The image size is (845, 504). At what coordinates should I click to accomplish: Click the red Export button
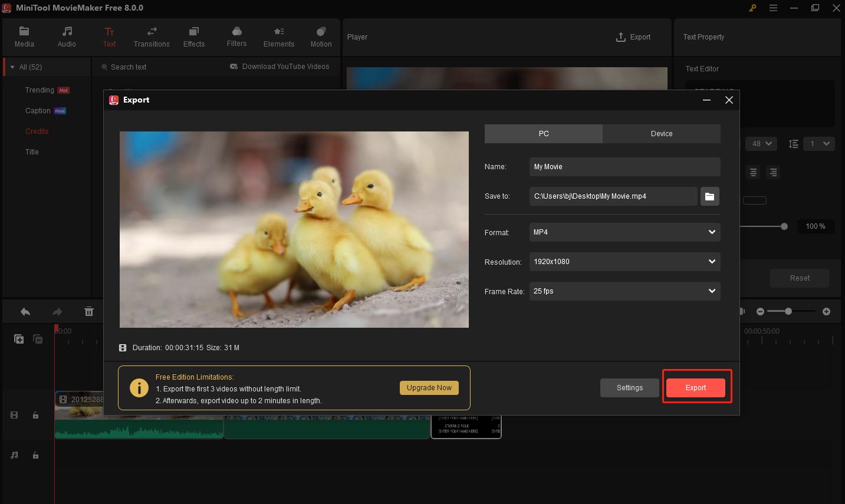(x=696, y=388)
